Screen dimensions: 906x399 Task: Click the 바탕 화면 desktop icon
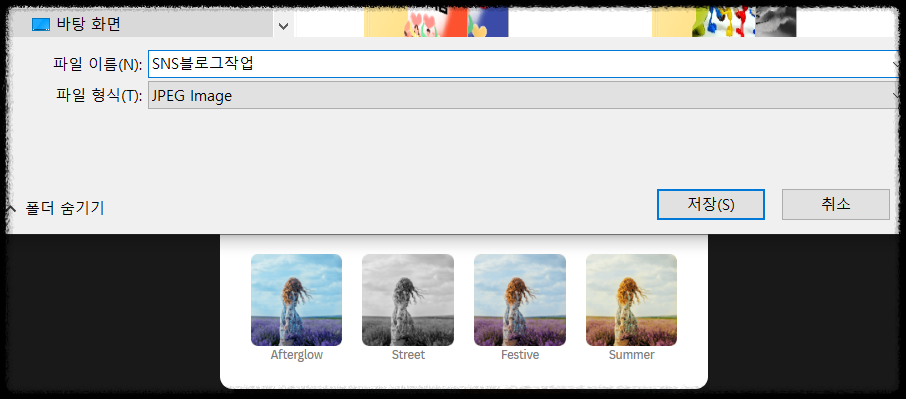coord(41,24)
